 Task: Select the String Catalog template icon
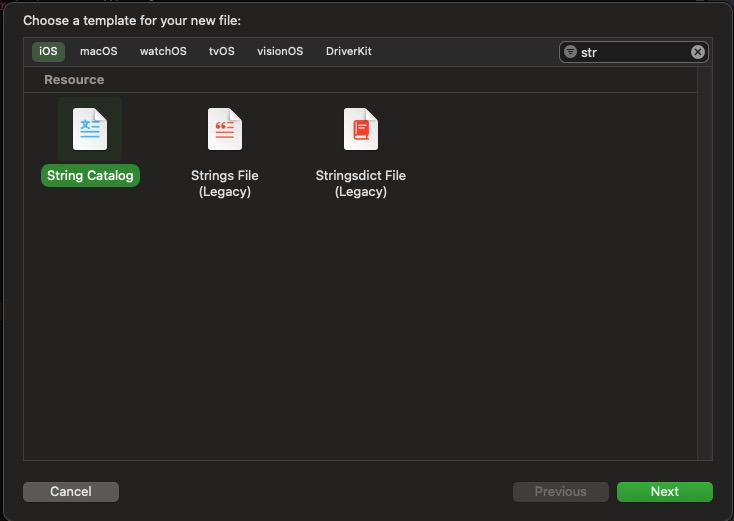[x=90, y=129]
